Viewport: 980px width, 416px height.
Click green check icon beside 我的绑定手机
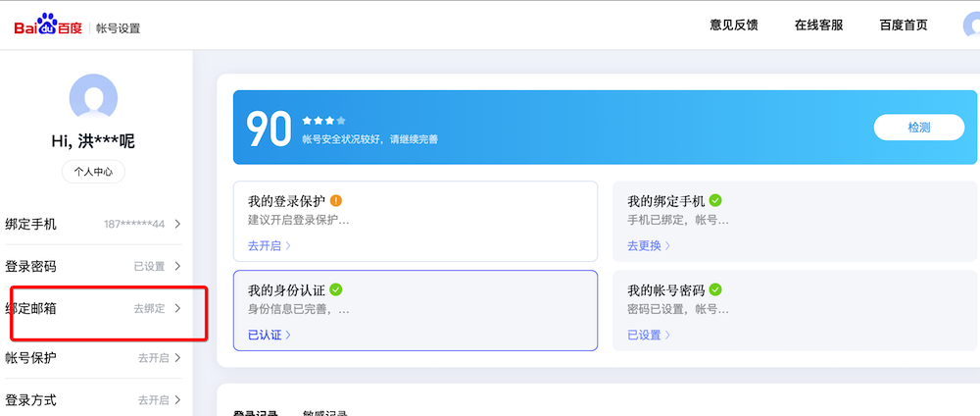coord(715,201)
